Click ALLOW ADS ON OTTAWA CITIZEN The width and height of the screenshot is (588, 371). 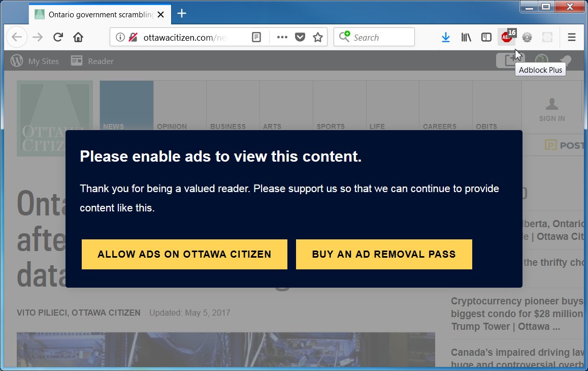pos(184,254)
